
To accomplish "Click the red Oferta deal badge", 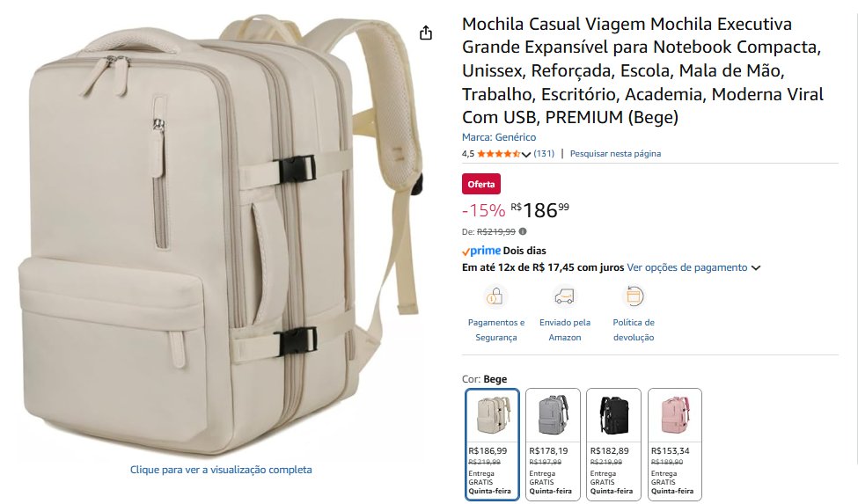I will [x=481, y=184].
